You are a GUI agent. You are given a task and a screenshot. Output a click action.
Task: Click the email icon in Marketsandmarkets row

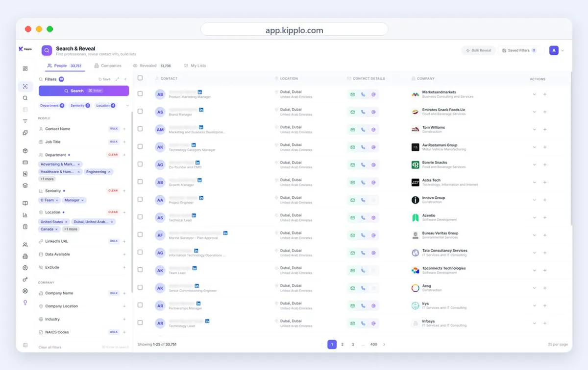[352, 94]
